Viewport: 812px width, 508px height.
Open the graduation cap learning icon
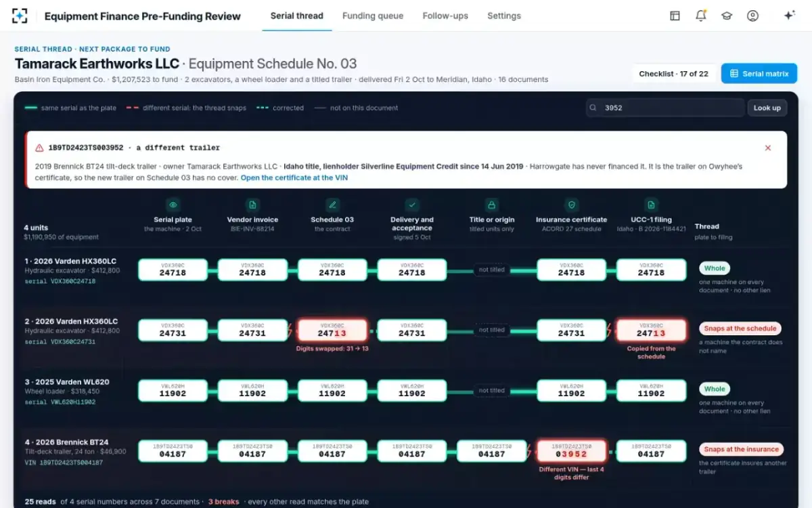[727, 16]
